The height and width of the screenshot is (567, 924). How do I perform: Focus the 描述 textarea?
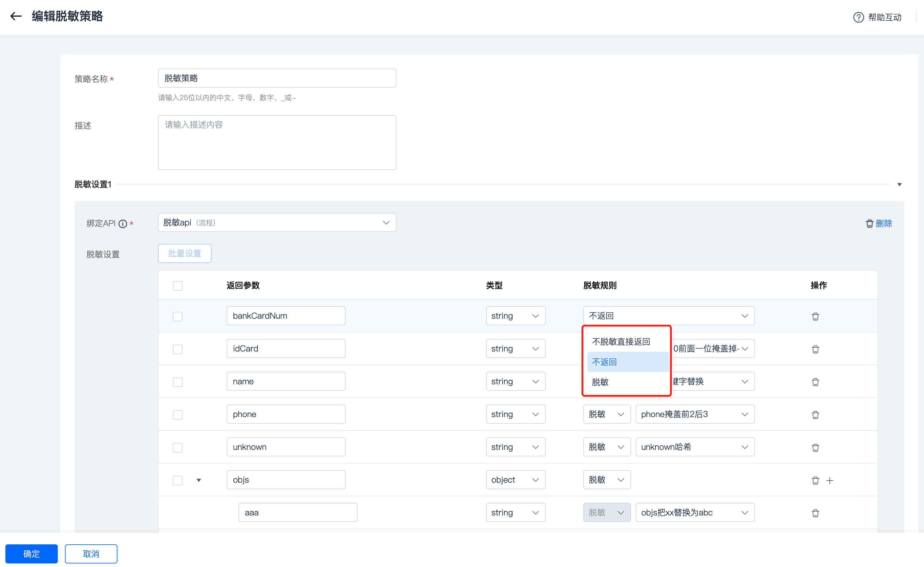coord(277,142)
